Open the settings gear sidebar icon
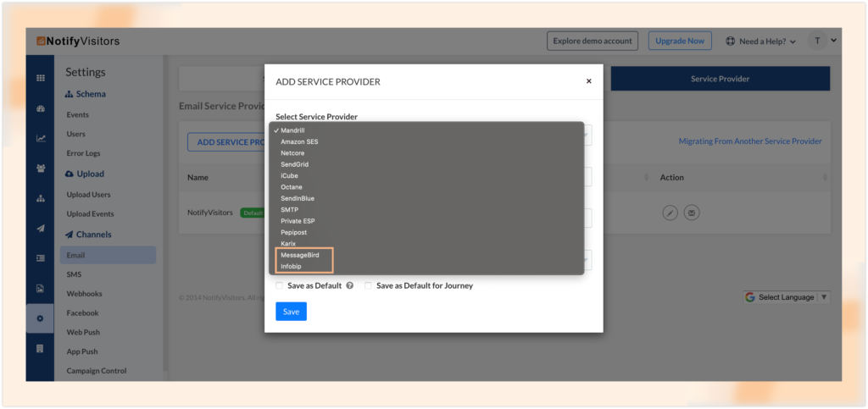Viewport: 868px width, 409px height. tap(41, 318)
